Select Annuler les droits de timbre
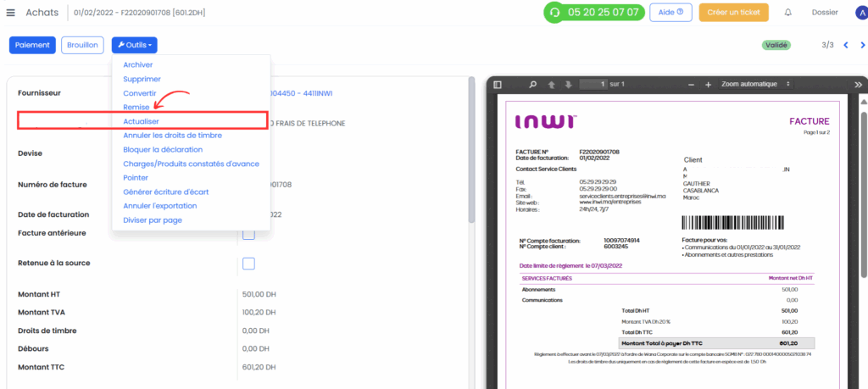 (x=172, y=135)
